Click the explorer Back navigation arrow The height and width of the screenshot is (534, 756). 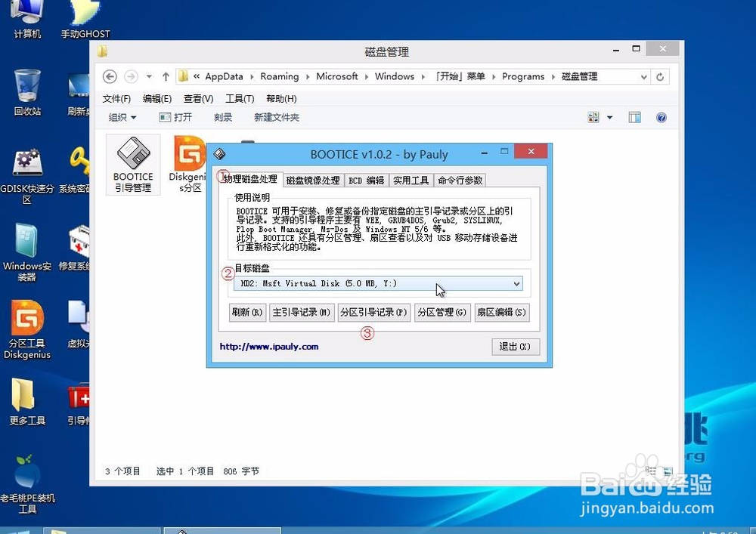click(110, 76)
